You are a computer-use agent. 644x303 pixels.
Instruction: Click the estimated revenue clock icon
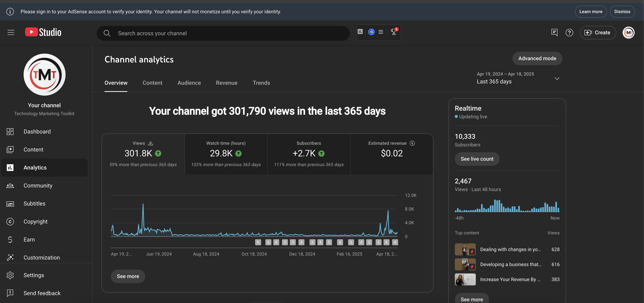click(412, 143)
